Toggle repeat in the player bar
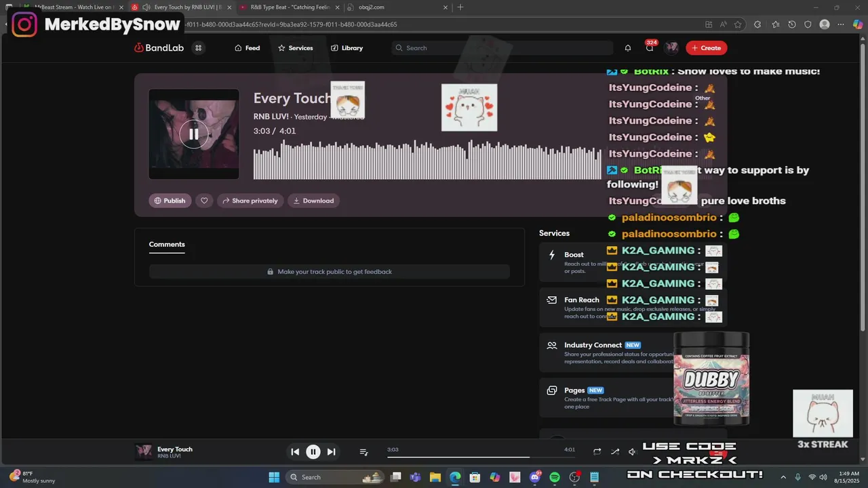 click(597, 452)
